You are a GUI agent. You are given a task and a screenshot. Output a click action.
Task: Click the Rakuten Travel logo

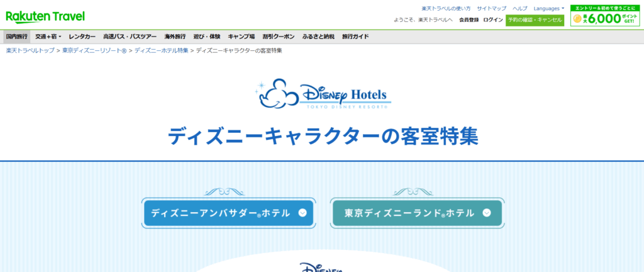[x=45, y=17]
